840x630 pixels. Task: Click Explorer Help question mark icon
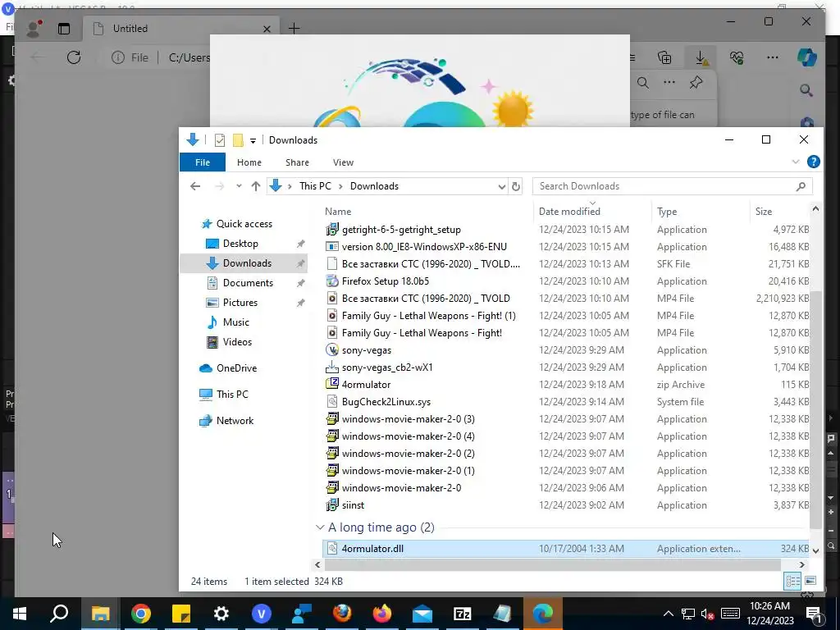(813, 162)
